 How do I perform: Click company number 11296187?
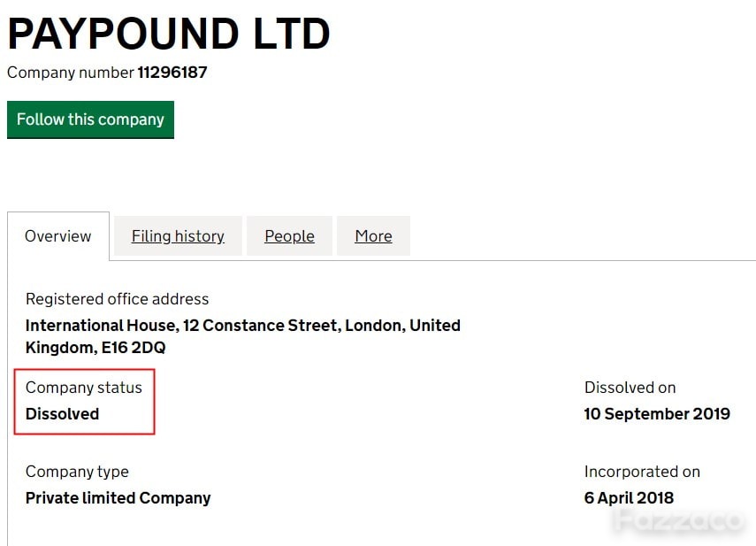(172, 73)
